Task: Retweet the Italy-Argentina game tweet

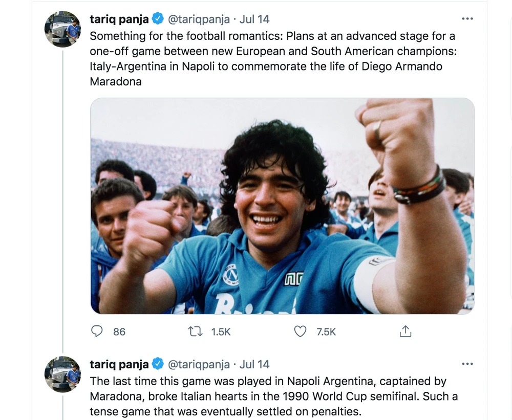Action: pos(195,331)
